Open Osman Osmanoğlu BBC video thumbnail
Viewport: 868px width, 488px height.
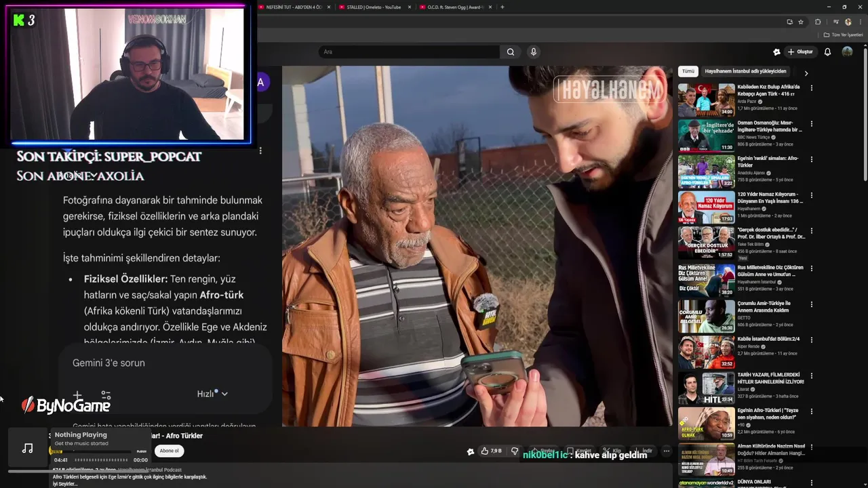[706, 136]
